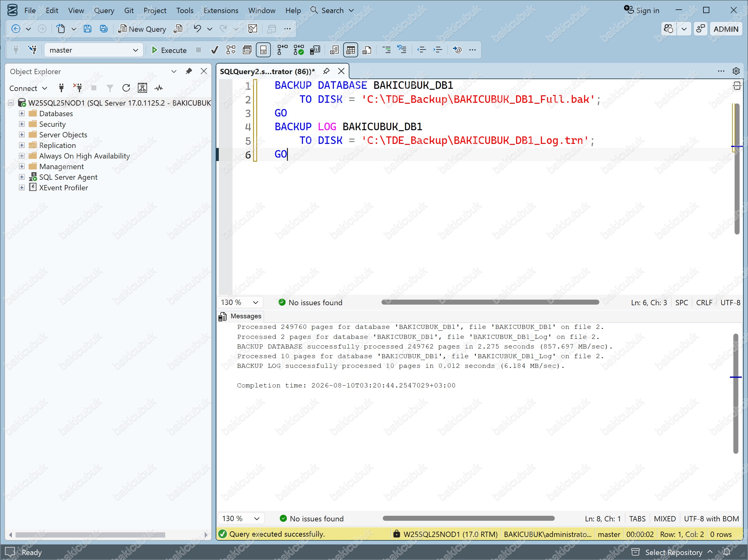Click the uncomment selected lines icon
The image size is (748, 560).
coord(402,49)
